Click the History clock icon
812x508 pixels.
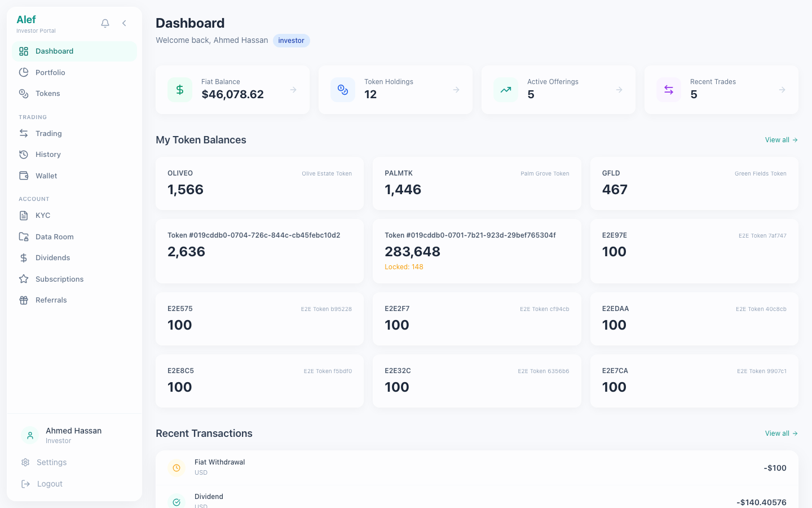[23, 154]
